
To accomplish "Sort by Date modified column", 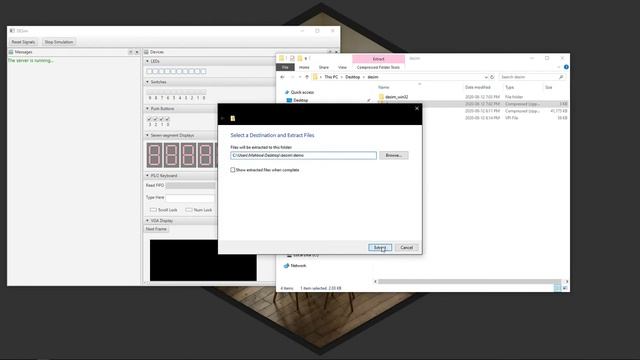I will (477, 87).
